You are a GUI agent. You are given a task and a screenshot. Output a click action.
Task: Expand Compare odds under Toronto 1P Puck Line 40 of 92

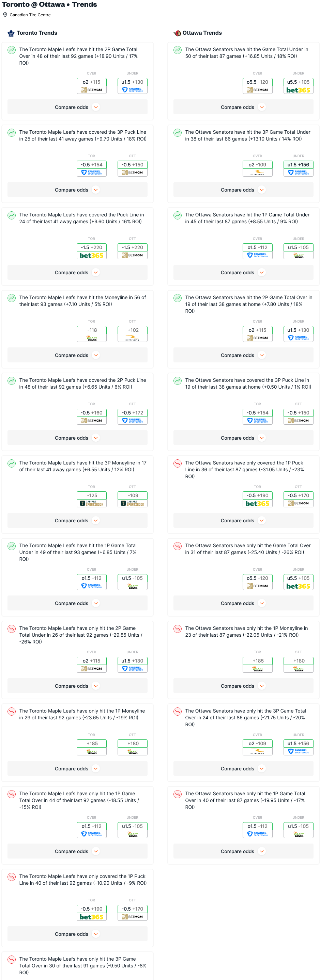tap(77, 934)
